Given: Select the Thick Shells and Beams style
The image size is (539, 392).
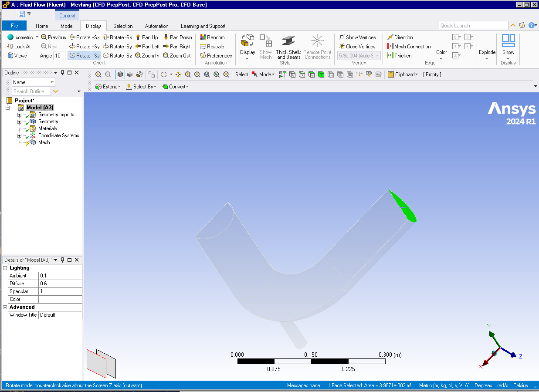Looking at the screenshot, I should [x=288, y=47].
